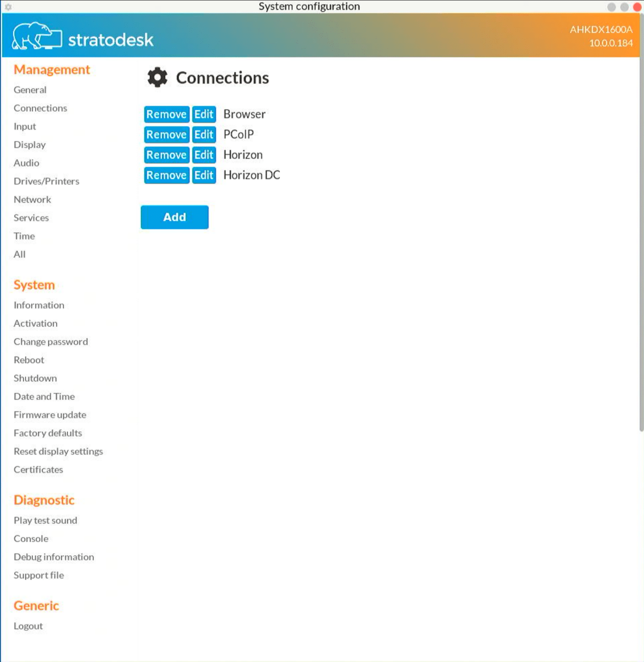Click the Stratodesk bear logo

click(37, 36)
